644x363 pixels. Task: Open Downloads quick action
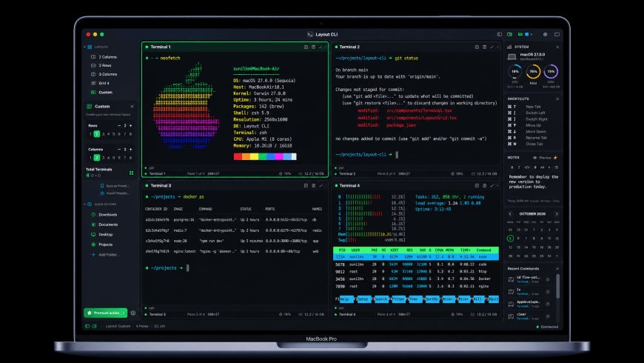coord(104,215)
